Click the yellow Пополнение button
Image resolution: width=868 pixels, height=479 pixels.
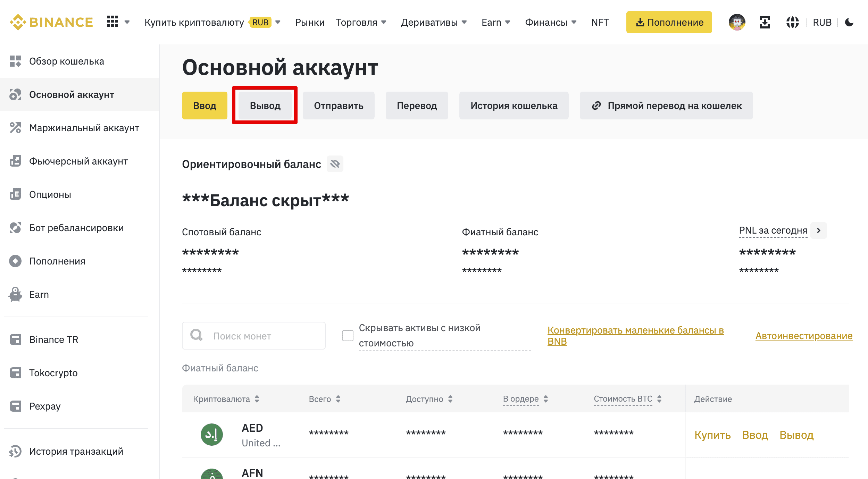point(669,22)
